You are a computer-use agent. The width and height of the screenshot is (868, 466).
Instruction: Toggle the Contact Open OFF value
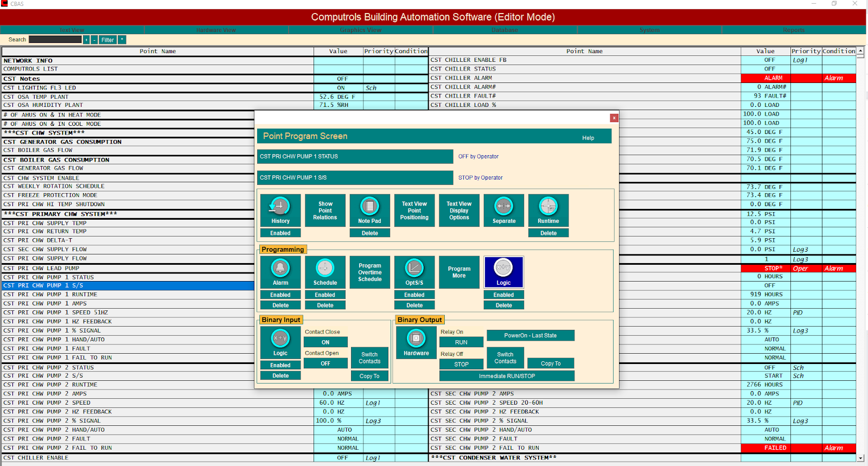(x=325, y=363)
